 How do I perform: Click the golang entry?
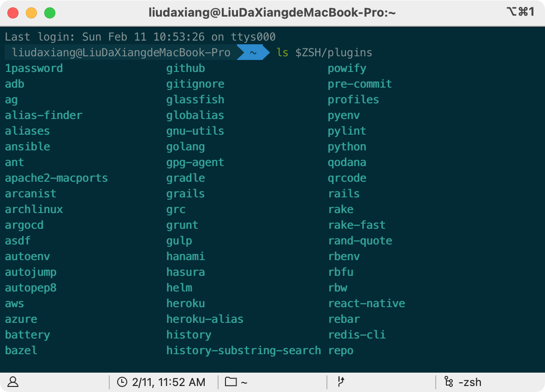[x=186, y=147]
